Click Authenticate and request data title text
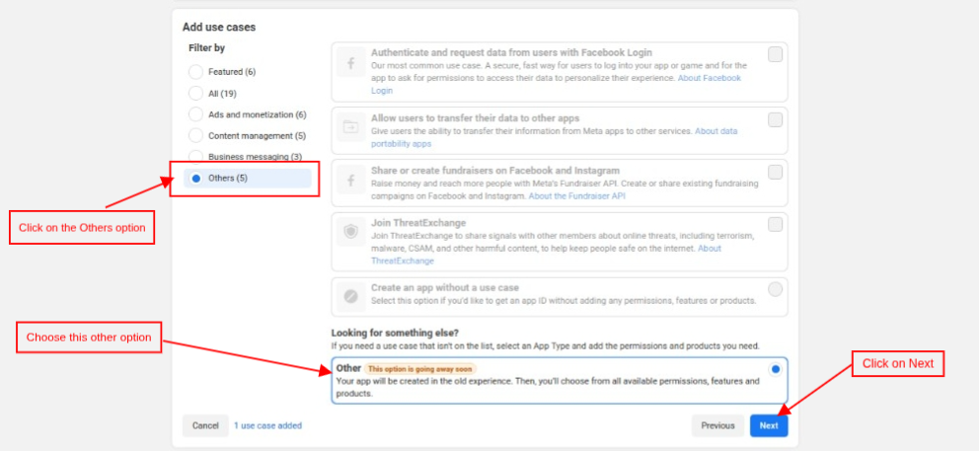Screen dimensions: 980x451 pos(511,52)
